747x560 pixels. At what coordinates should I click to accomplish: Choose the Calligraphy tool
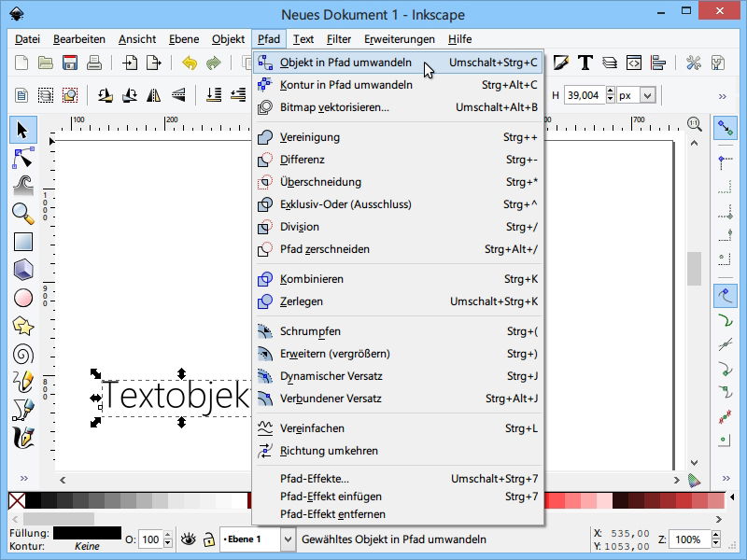(x=22, y=438)
